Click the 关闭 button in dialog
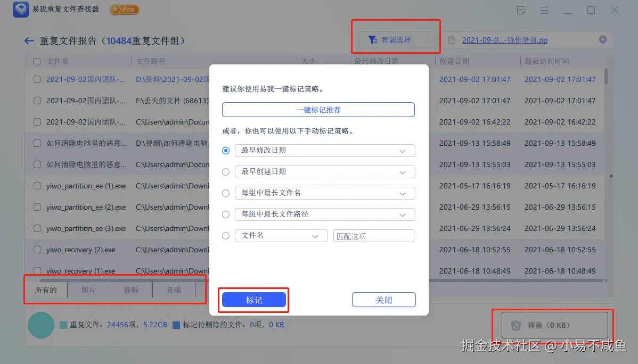 383,300
